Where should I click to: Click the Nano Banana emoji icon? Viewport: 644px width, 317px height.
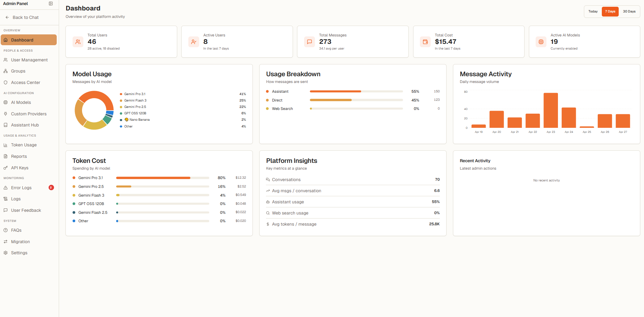(127, 120)
